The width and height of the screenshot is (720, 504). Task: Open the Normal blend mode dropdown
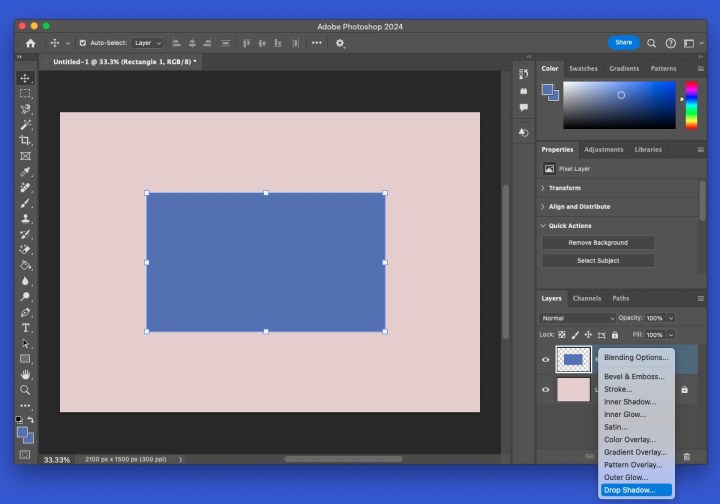tap(577, 318)
